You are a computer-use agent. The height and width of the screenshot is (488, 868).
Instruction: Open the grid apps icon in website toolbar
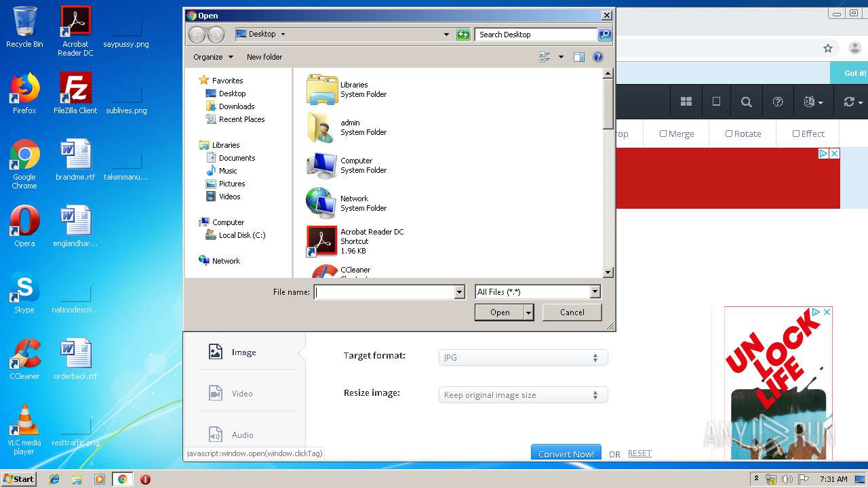[686, 102]
